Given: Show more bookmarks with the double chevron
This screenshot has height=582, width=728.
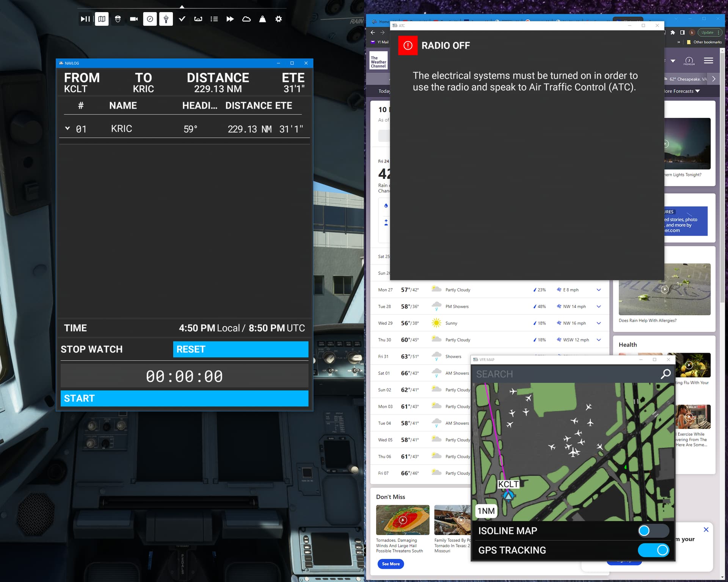Looking at the screenshot, I should pyautogui.click(x=679, y=42).
